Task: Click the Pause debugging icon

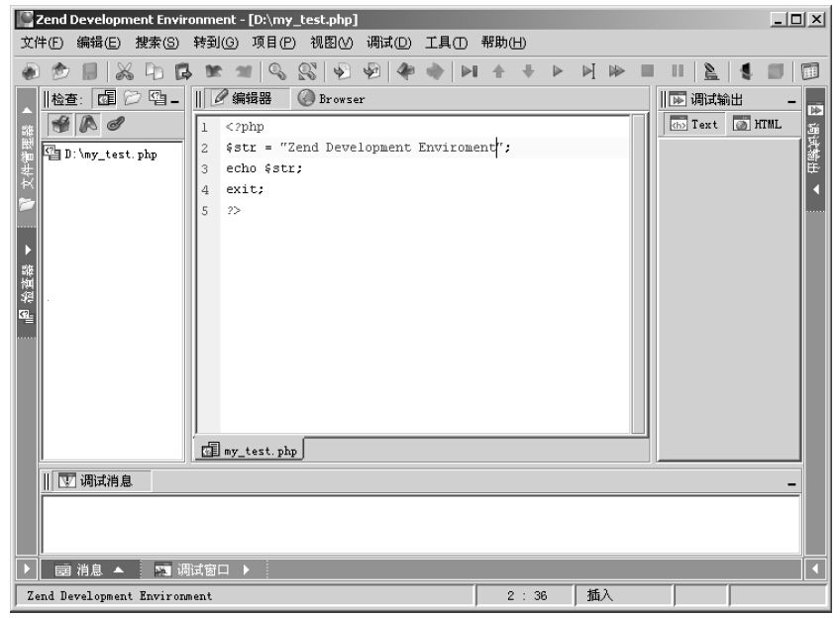Action: (678, 70)
